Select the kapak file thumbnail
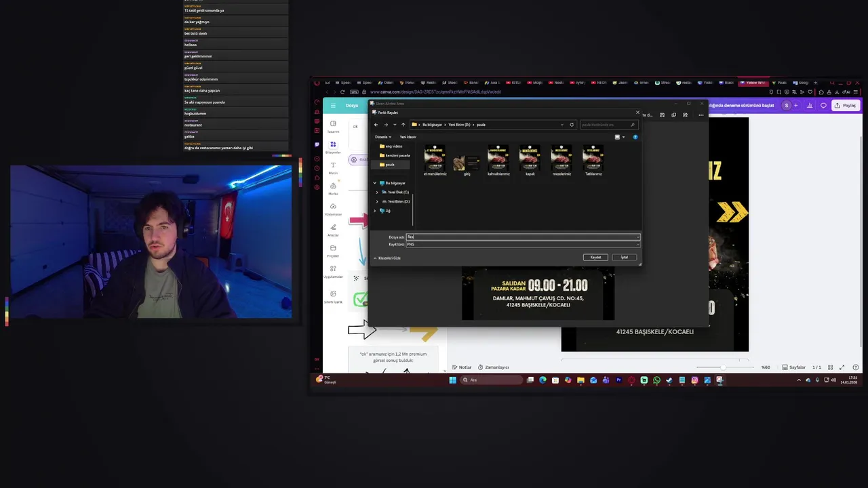The image size is (868, 488). click(530, 161)
